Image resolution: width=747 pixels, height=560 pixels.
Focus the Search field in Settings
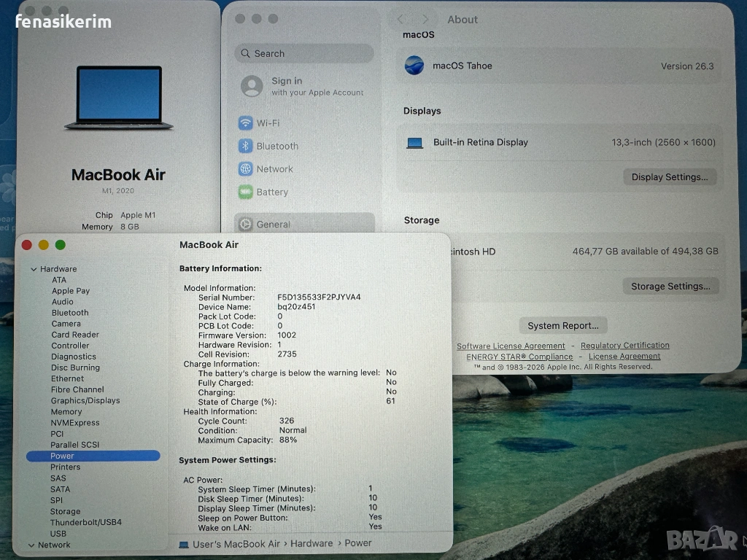tap(304, 53)
